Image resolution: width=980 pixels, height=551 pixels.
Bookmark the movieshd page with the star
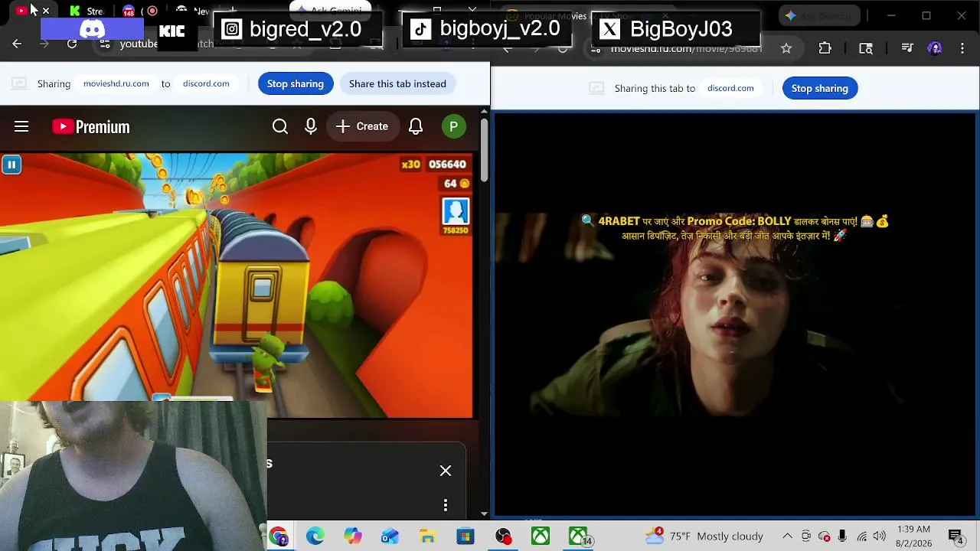click(x=786, y=48)
